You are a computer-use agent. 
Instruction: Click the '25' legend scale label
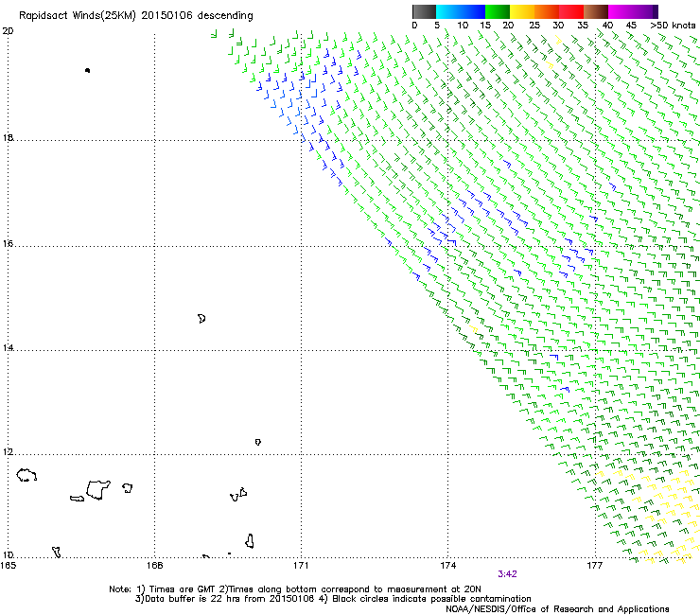coord(534,26)
